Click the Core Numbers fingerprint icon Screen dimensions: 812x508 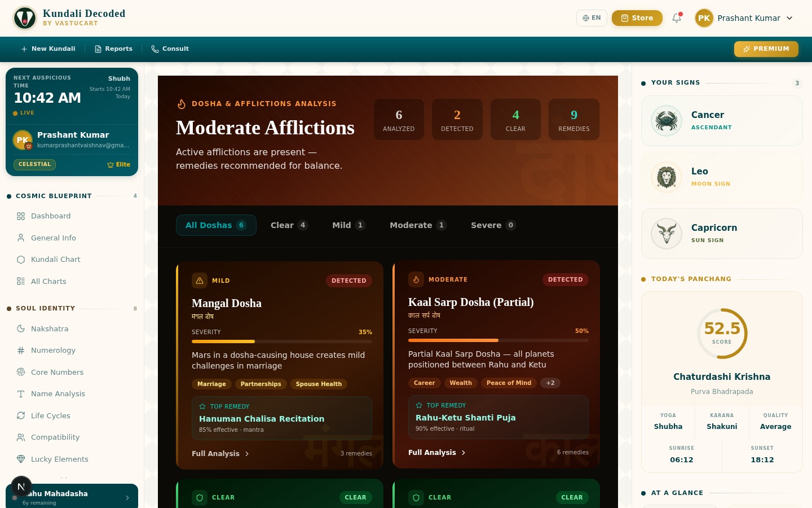pyautogui.click(x=21, y=372)
